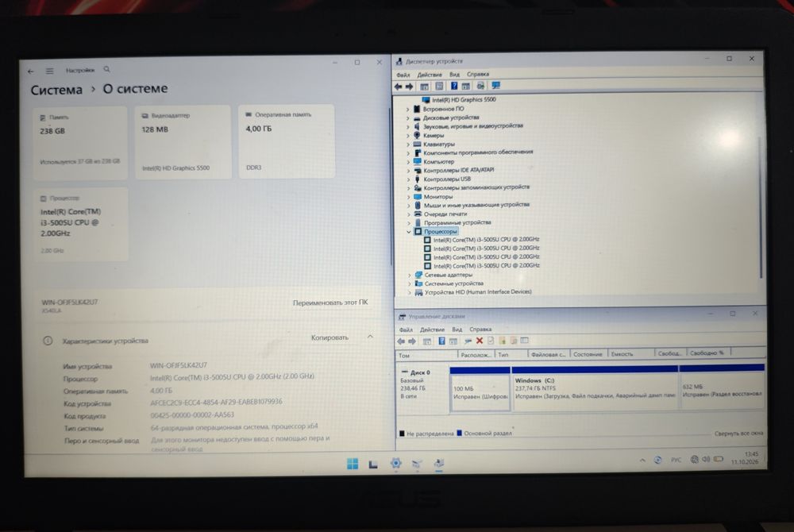This screenshot has width=794, height=532.
Task: Expand Контроллеры USB category
Action: (x=408, y=179)
